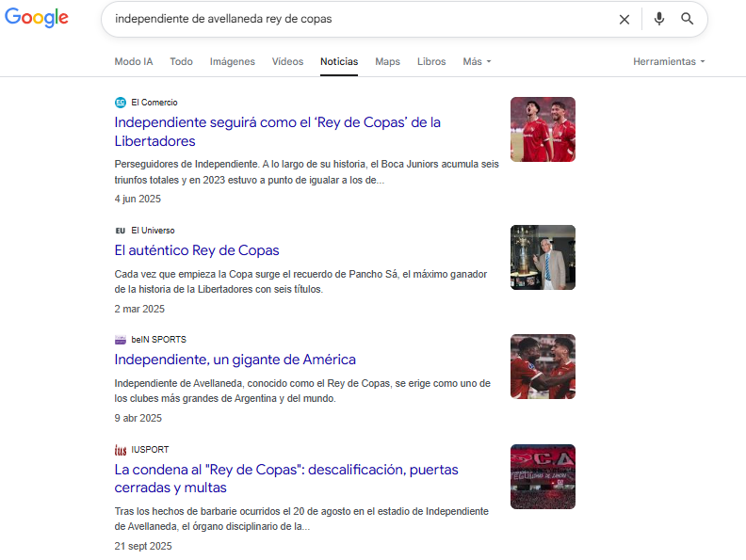Click the trophy thumbnail of El Universo article
Viewport: 746px width, 560px height.
543,257
